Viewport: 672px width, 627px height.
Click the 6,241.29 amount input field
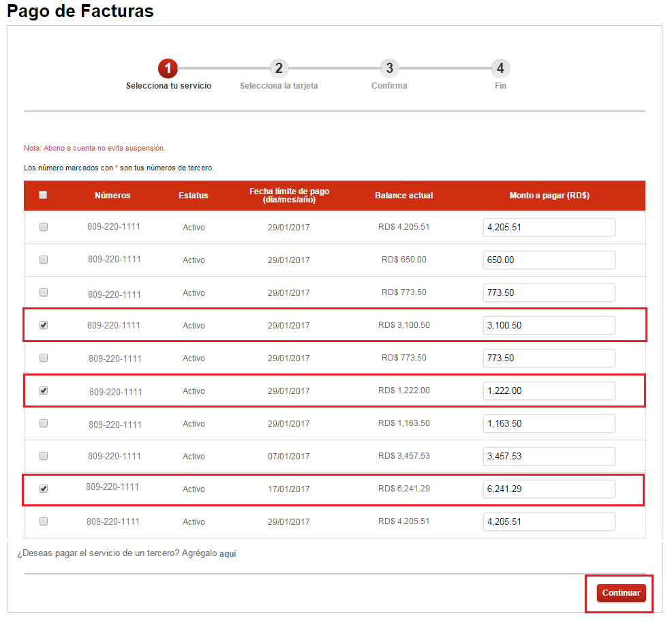549,489
